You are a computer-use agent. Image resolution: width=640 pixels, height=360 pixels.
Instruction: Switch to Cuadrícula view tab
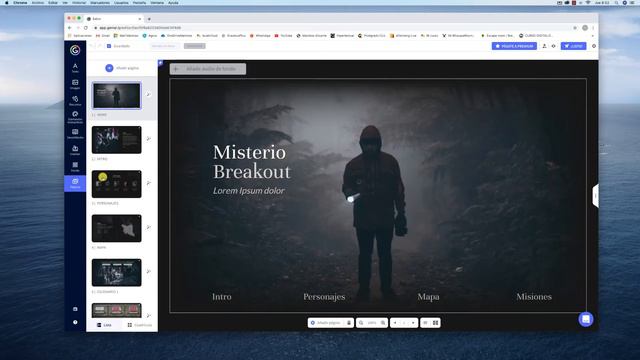(x=140, y=325)
